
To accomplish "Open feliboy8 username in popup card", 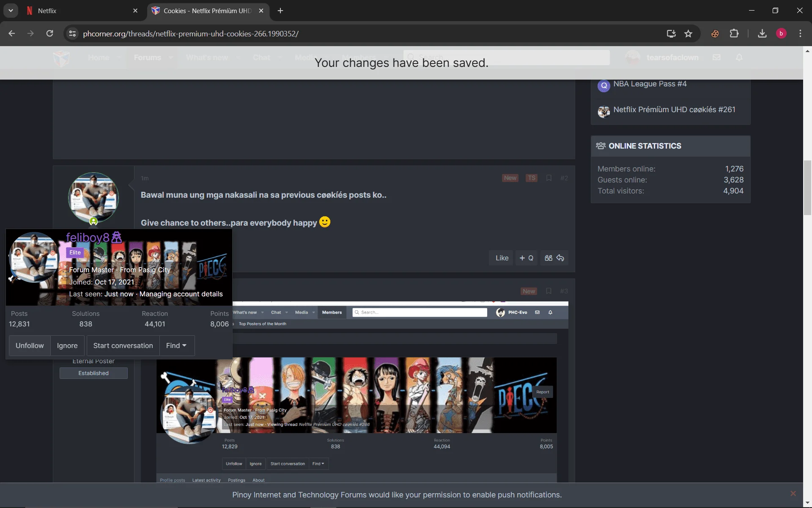I will click(88, 237).
